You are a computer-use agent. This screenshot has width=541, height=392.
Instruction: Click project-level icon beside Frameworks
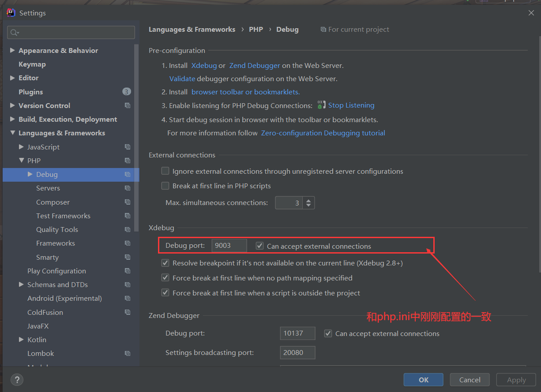pyautogui.click(x=128, y=243)
